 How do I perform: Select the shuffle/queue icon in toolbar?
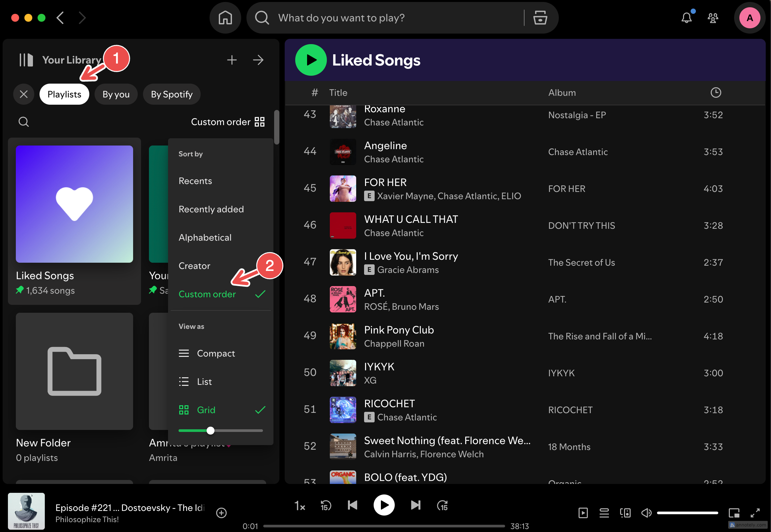pyautogui.click(x=603, y=513)
